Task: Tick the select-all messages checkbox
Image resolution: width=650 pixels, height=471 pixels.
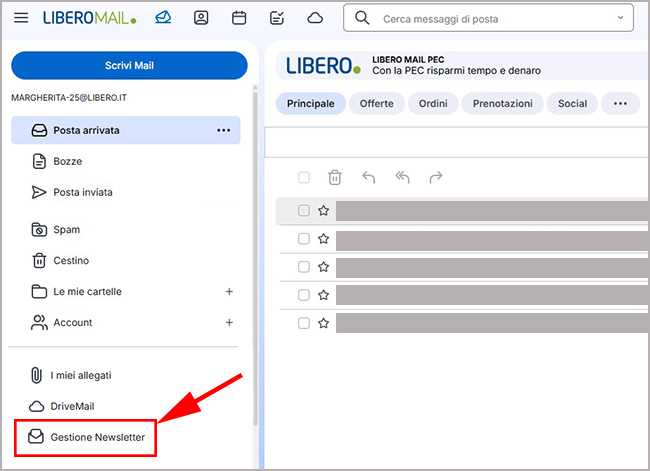Action: [x=304, y=177]
